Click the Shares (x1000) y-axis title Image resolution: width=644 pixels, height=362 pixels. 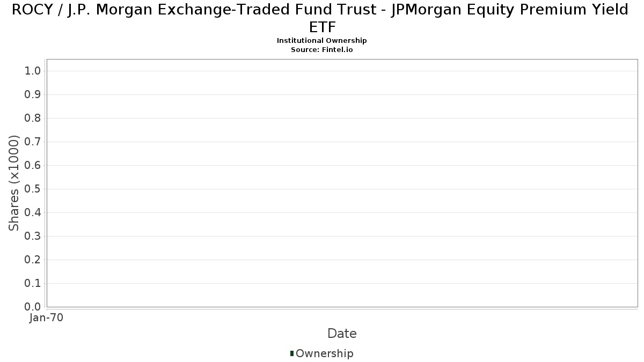(14, 183)
